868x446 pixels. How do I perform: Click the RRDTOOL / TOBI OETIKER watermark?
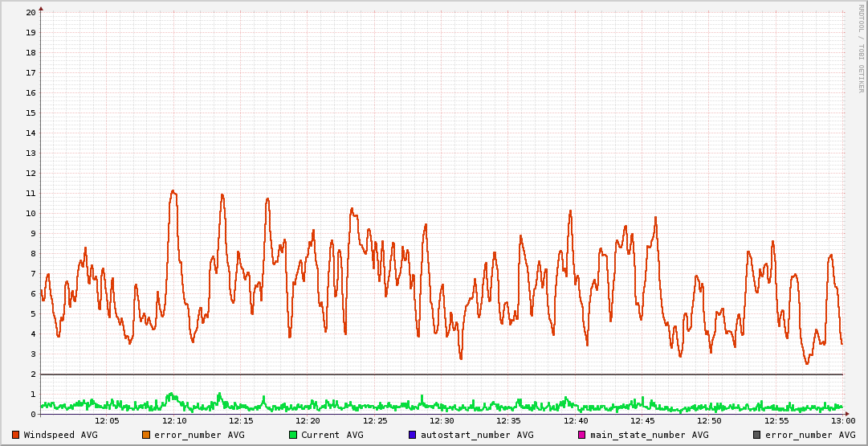point(861,47)
